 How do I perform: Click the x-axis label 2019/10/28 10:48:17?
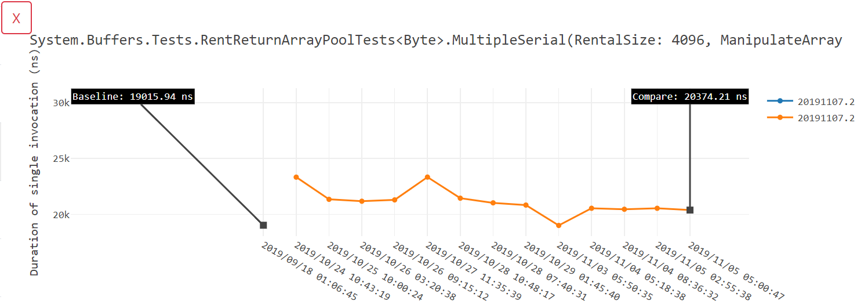tap(507, 270)
